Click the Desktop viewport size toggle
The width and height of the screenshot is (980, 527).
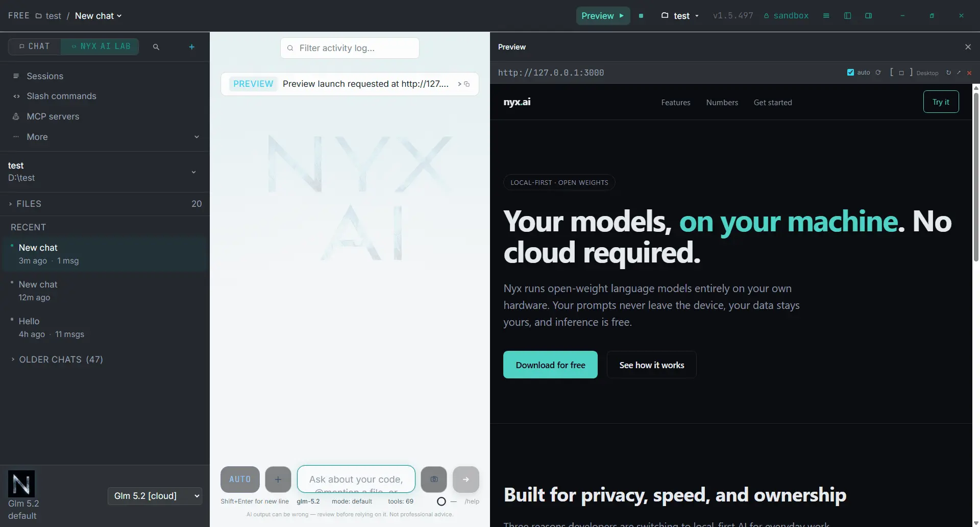(914, 73)
